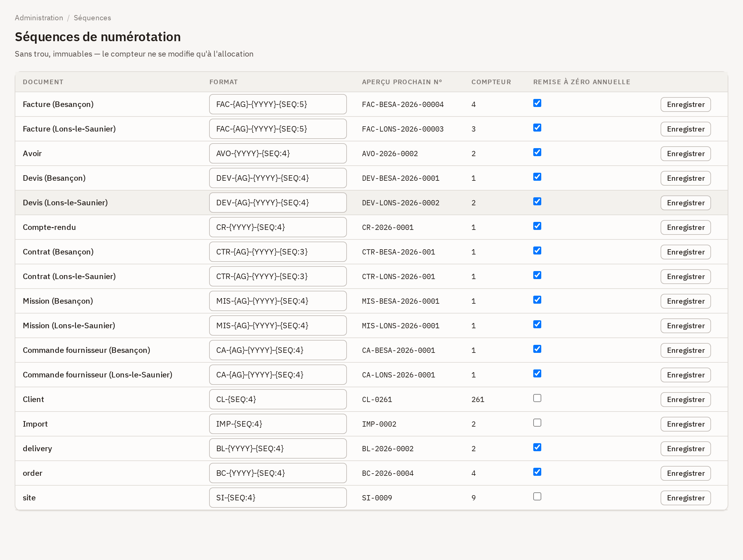
Task: Focus the Mission (Besançon) format field
Action: click(x=278, y=301)
